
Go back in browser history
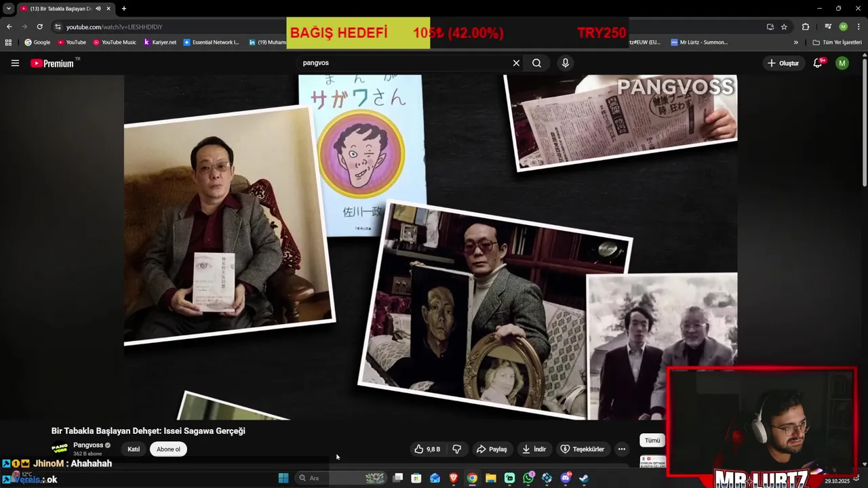9,26
